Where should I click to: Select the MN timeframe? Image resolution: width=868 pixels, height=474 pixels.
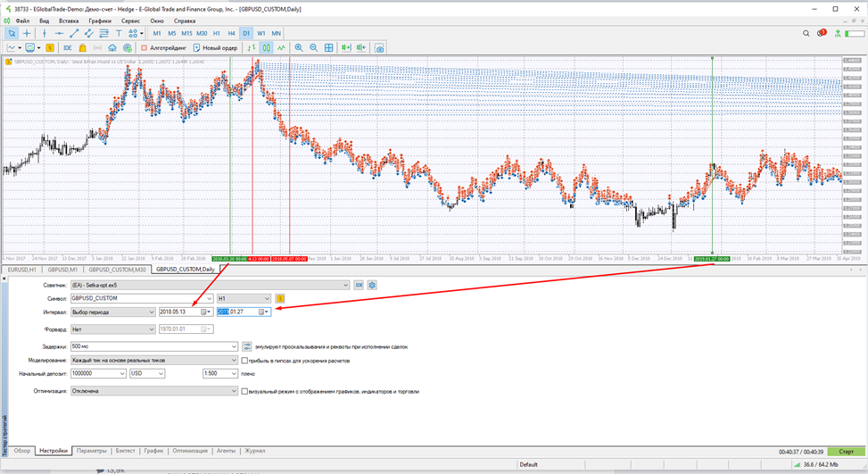tap(277, 33)
